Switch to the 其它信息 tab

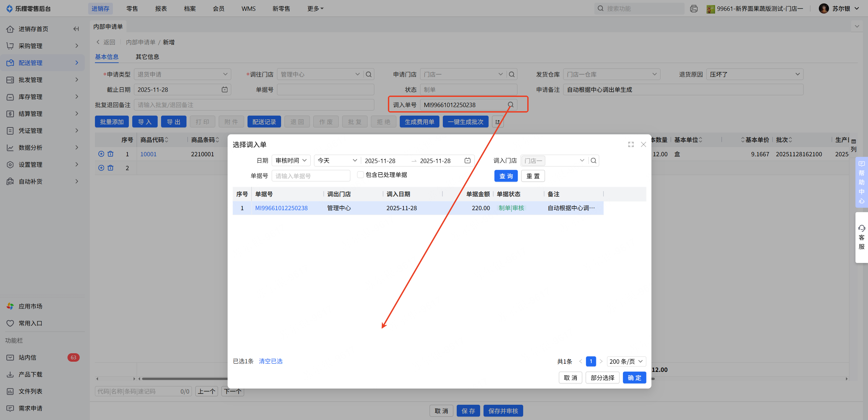147,57
